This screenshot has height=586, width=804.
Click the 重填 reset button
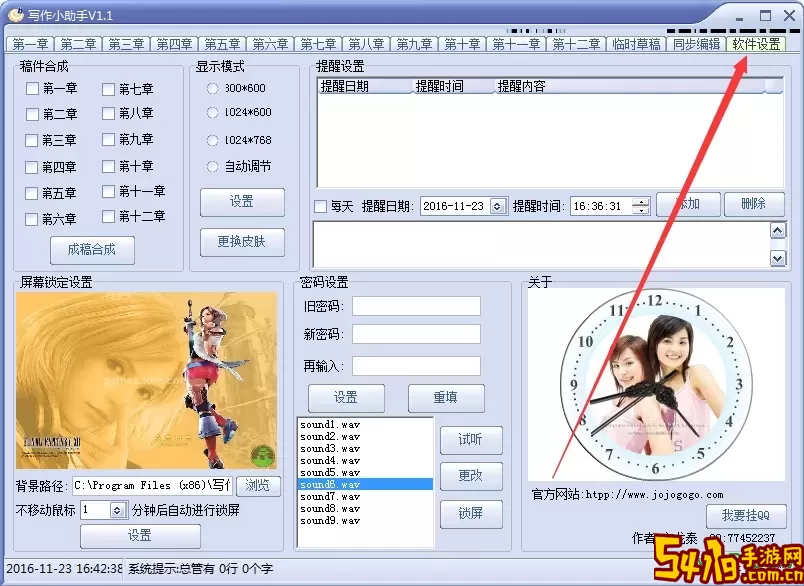[x=446, y=398]
